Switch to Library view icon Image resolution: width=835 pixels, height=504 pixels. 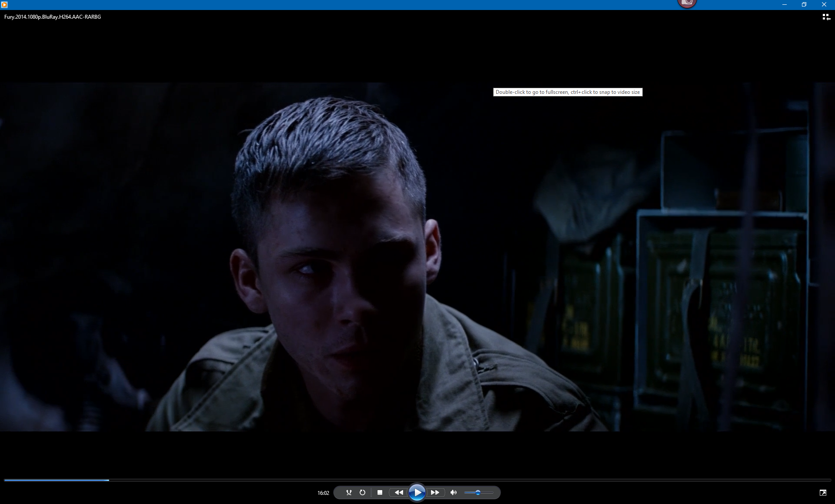click(826, 17)
